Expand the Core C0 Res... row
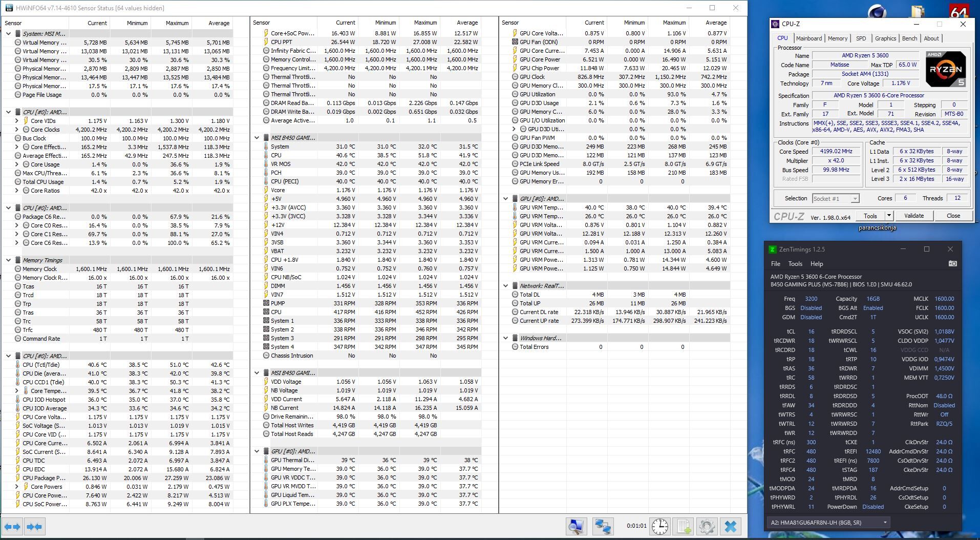The width and height of the screenshot is (980, 540). pyautogui.click(x=17, y=225)
